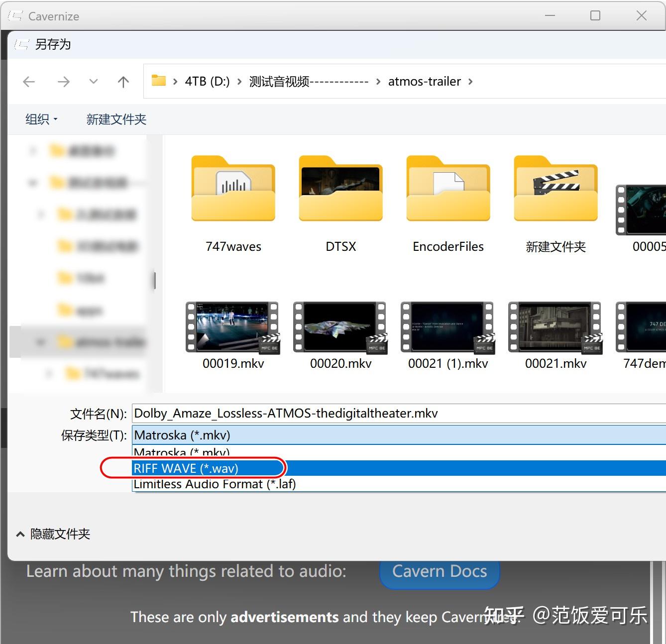666x644 pixels.
Task: Click 4TB (D:) in the breadcrumb path
Action: click(x=207, y=81)
